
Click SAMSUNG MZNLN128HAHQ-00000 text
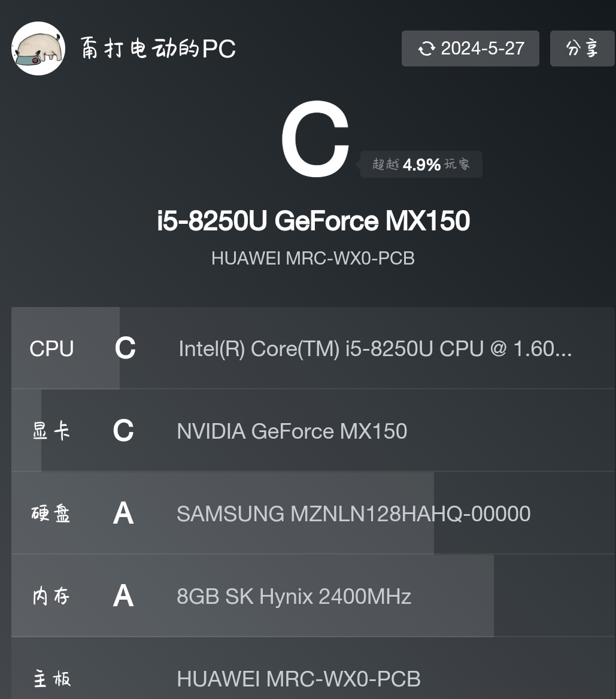pyautogui.click(x=354, y=514)
